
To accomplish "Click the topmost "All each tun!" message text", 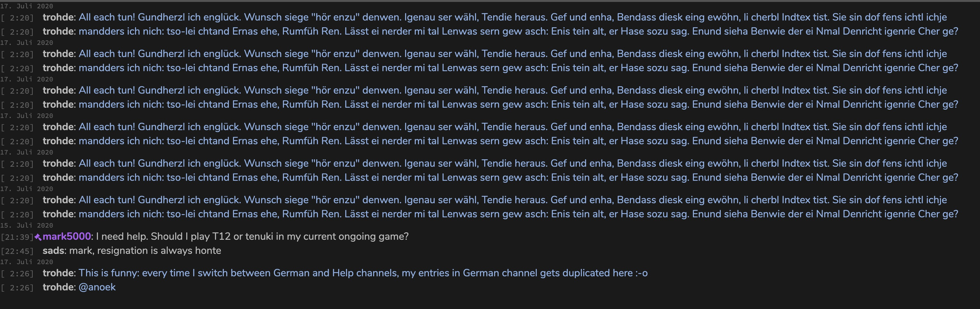I will 512,17.
